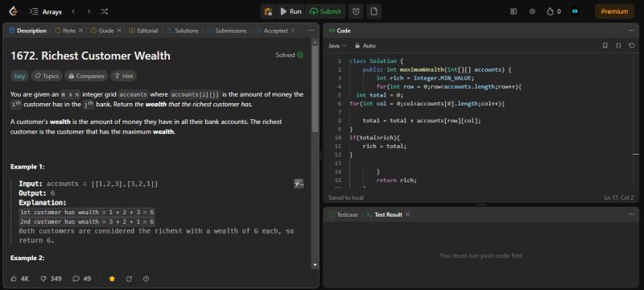
Task: Pick a random problem with shuffle icon
Action: [104, 11]
